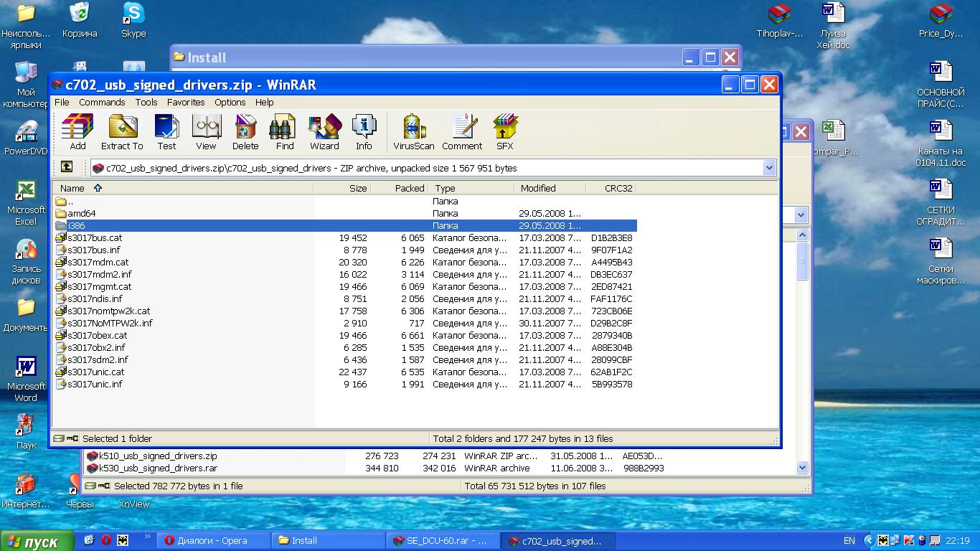This screenshot has height=551, width=980.
Task: Select s3017mdm.cat file
Action: click(x=92, y=262)
